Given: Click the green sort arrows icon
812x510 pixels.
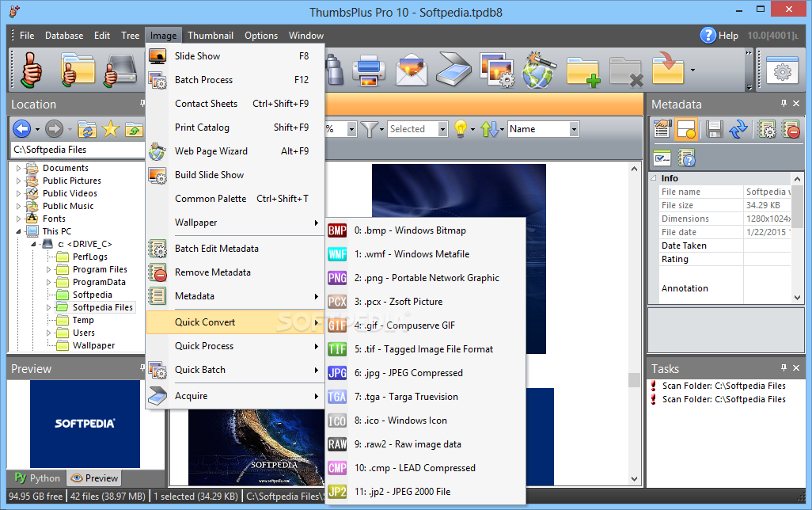Looking at the screenshot, I should (x=489, y=129).
